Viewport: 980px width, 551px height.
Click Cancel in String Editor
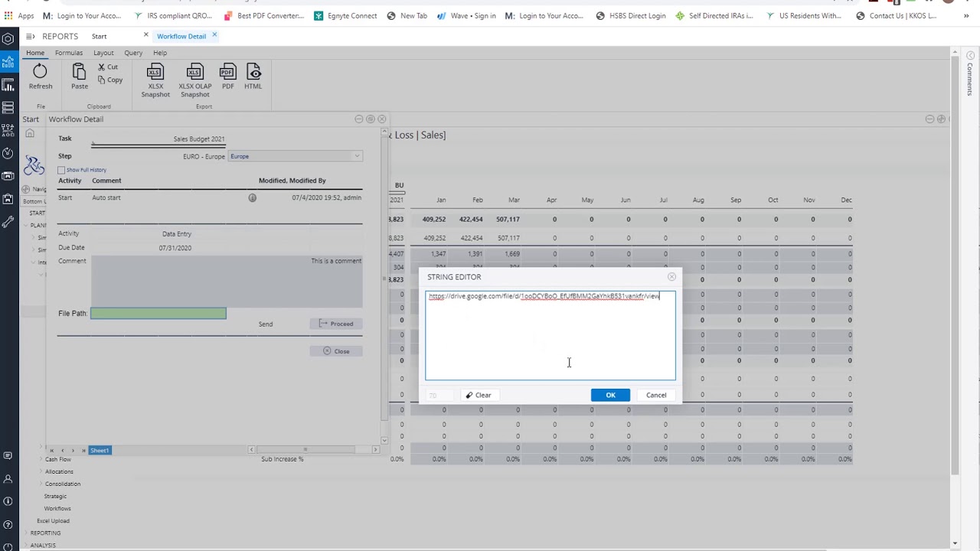coord(656,395)
